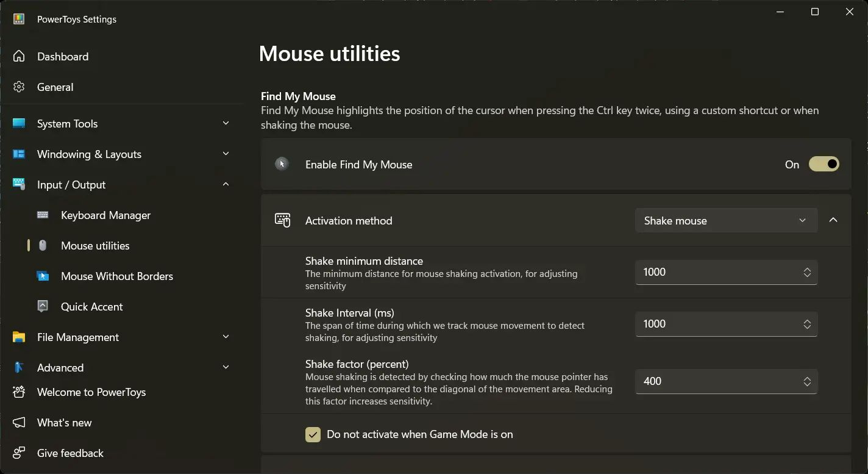Select the Keyboard Manager icon

tap(43, 215)
